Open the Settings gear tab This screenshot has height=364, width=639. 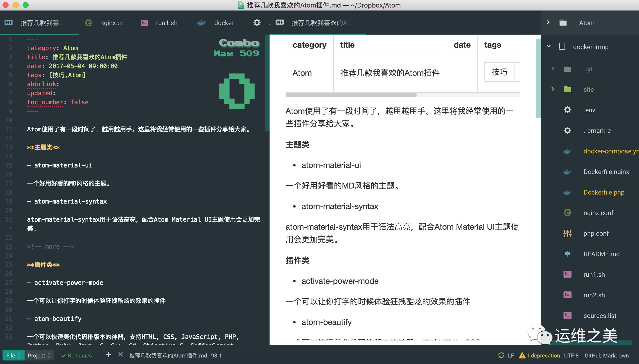(x=257, y=23)
